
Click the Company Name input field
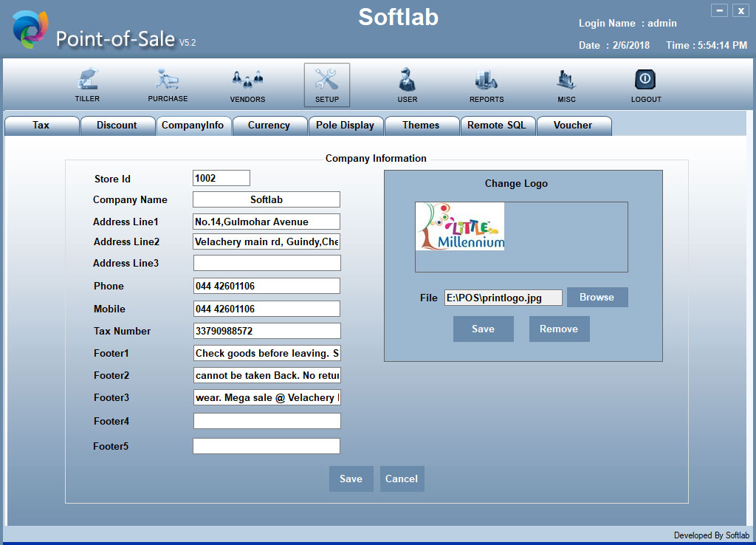click(266, 200)
